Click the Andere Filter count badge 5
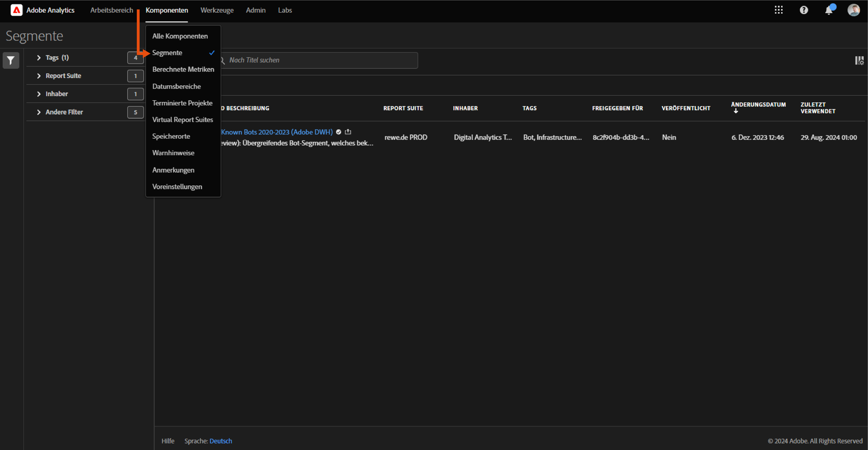The height and width of the screenshot is (450, 868). point(135,112)
